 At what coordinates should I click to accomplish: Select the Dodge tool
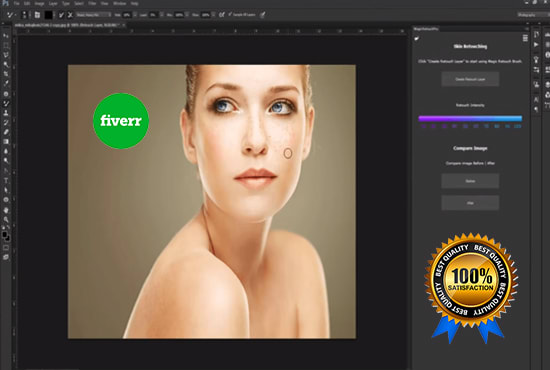tap(6, 160)
